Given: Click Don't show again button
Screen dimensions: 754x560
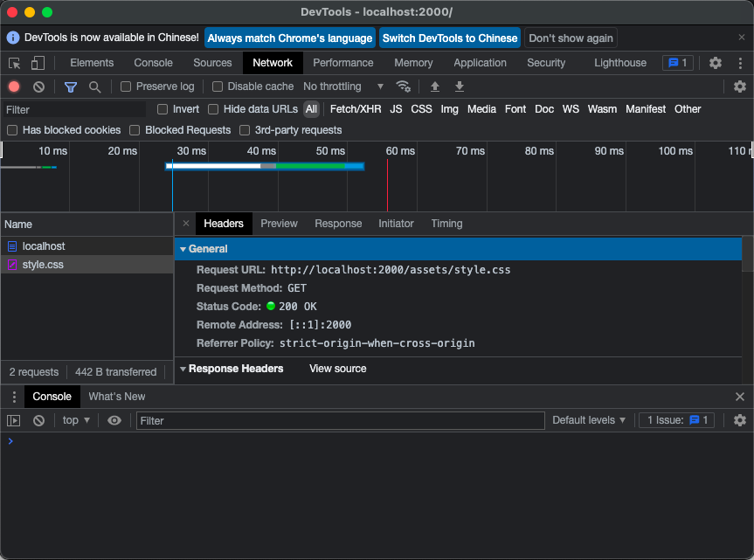Looking at the screenshot, I should coord(571,38).
